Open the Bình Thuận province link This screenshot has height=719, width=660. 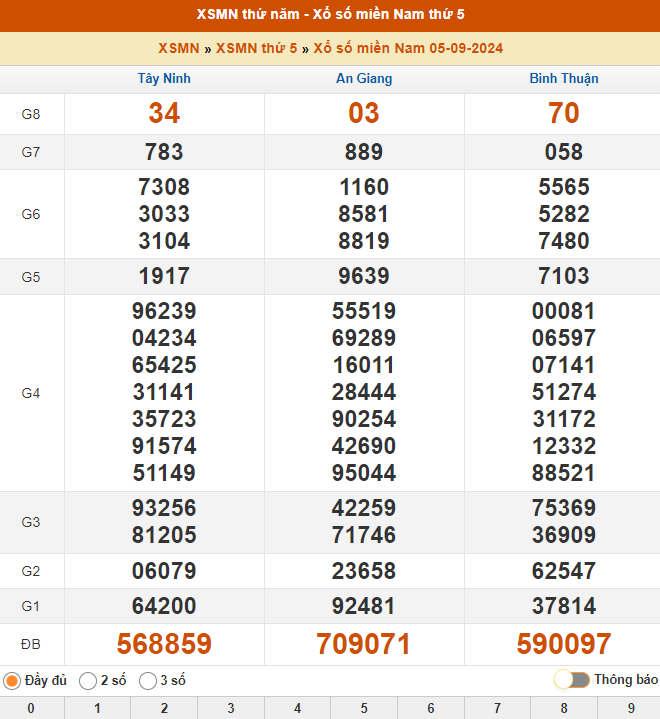coord(564,79)
